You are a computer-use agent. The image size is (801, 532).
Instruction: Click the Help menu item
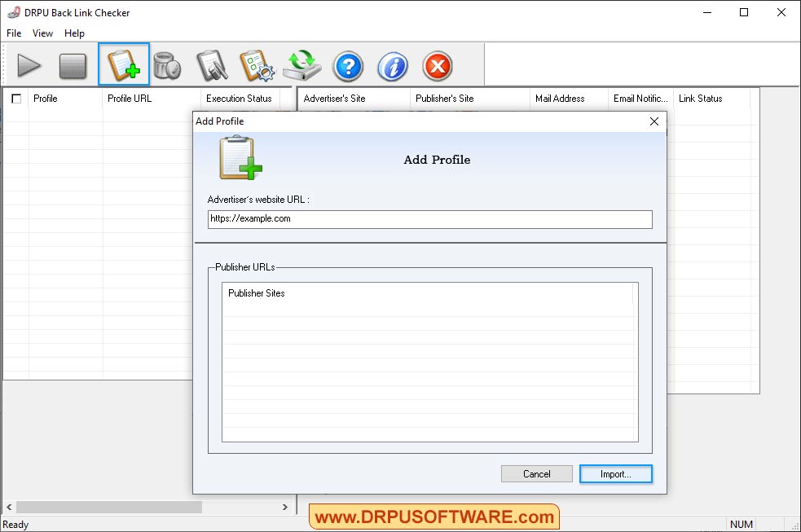pyautogui.click(x=74, y=33)
